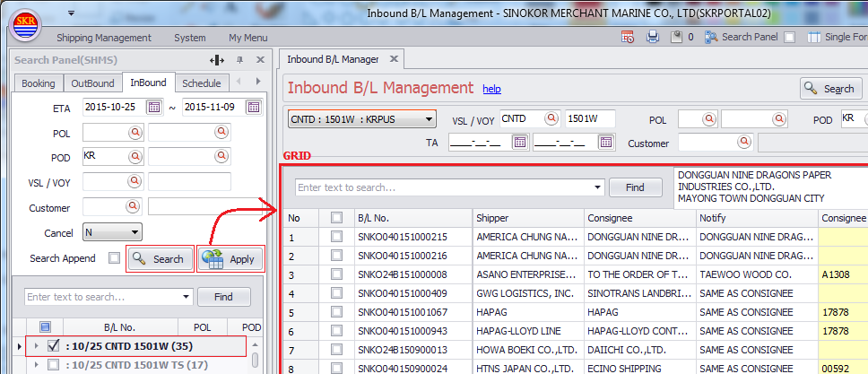
Task: Open the ETA end date calendar picker
Action: (254, 107)
